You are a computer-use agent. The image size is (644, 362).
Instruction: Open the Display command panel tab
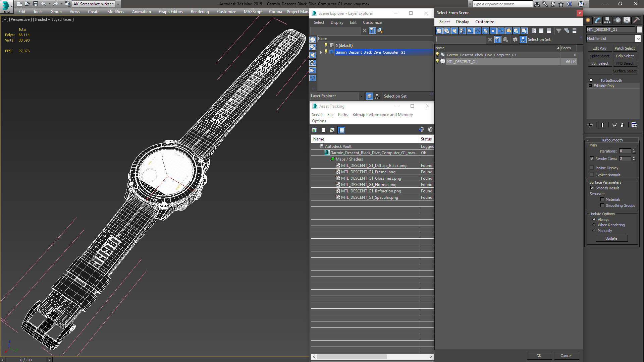tap(627, 20)
